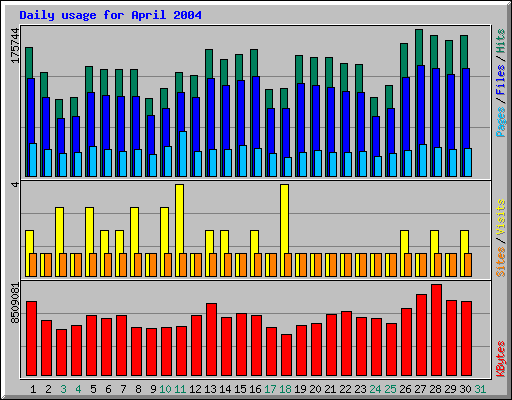512x400 pixels.
Task: Click day label 14 on the x-axis
Action: (225, 389)
